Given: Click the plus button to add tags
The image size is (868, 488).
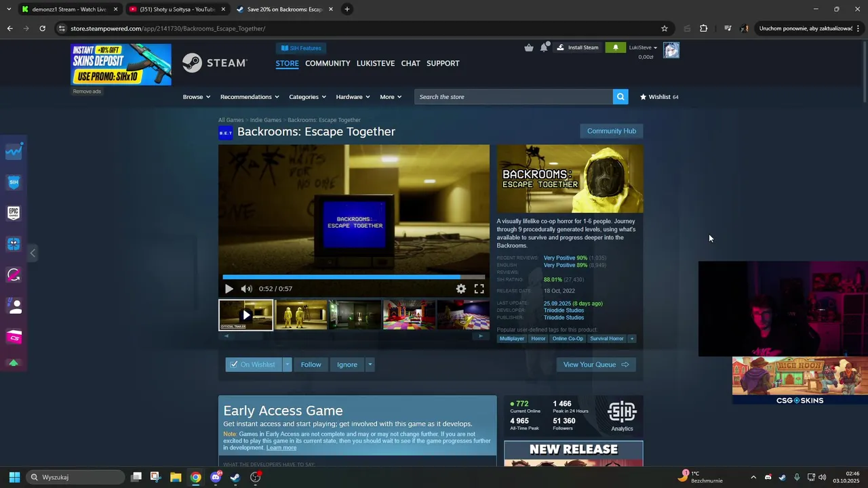Looking at the screenshot, I should click(x=631, y=339).
